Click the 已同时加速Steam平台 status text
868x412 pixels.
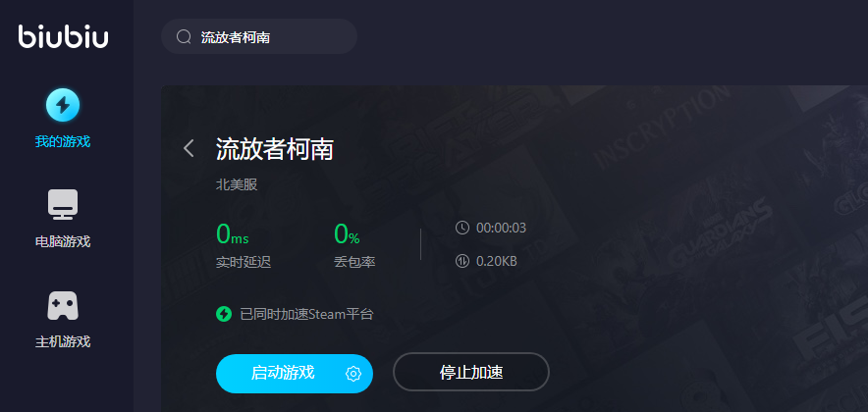[306, 315]
